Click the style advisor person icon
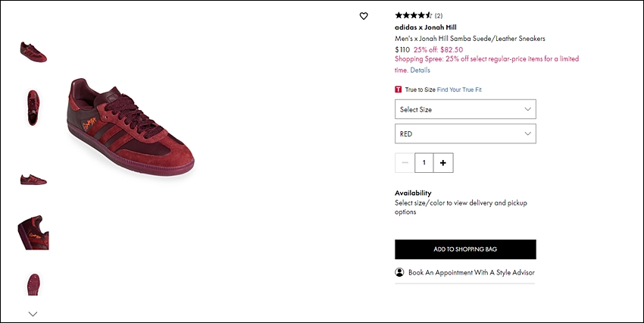The width and height of the screenshot is (644, 323). coord(399,272)
